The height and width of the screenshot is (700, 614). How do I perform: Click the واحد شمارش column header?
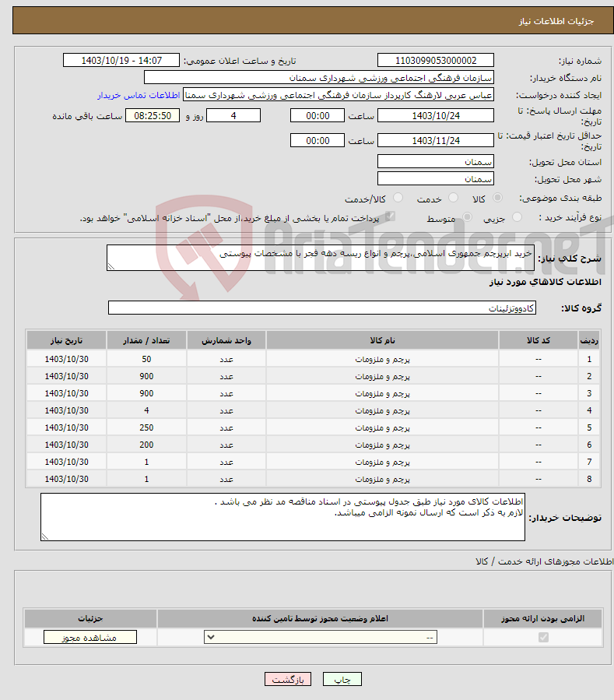pos(226,340)
